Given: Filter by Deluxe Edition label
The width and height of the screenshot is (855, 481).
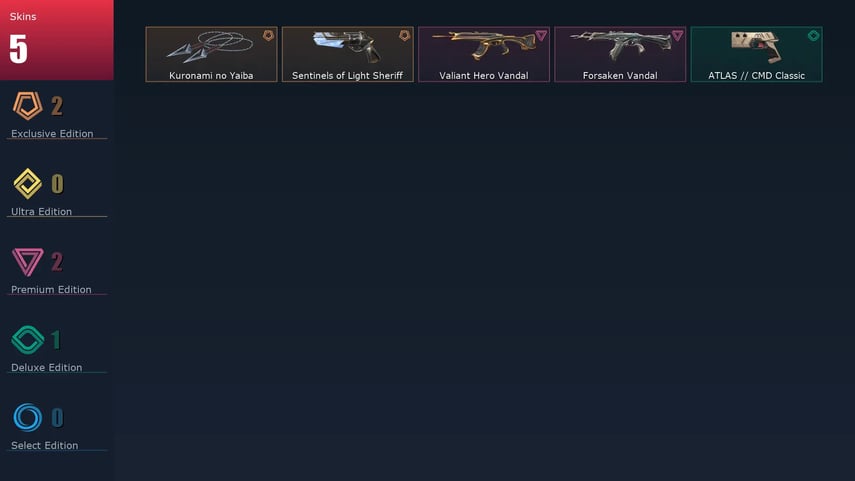Looking at the screenshot, I should point(46,368).
